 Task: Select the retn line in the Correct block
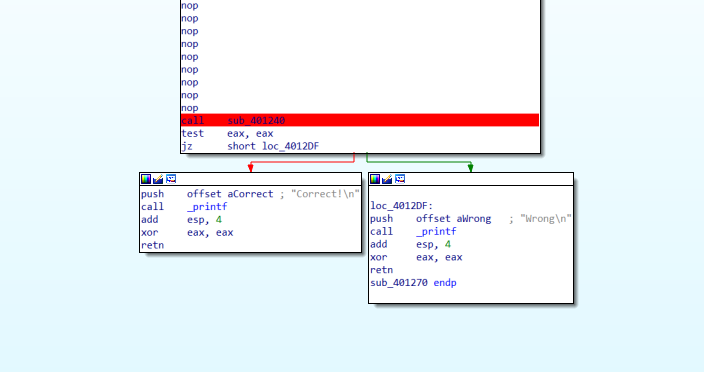[153, 245]
